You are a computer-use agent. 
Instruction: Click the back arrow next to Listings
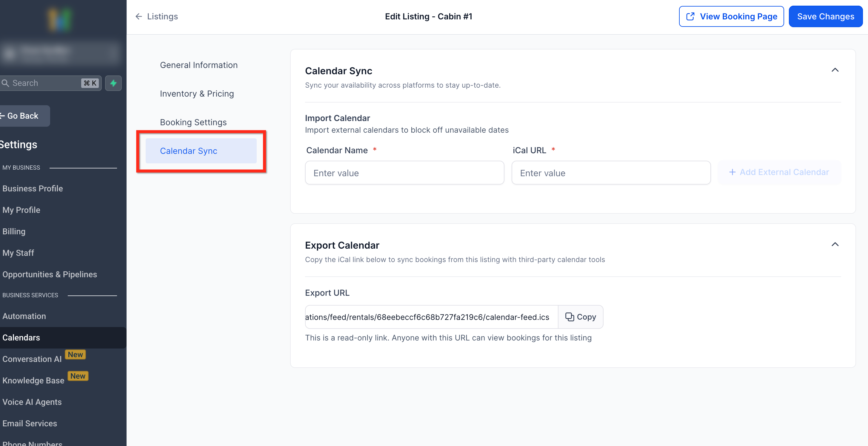138,16
